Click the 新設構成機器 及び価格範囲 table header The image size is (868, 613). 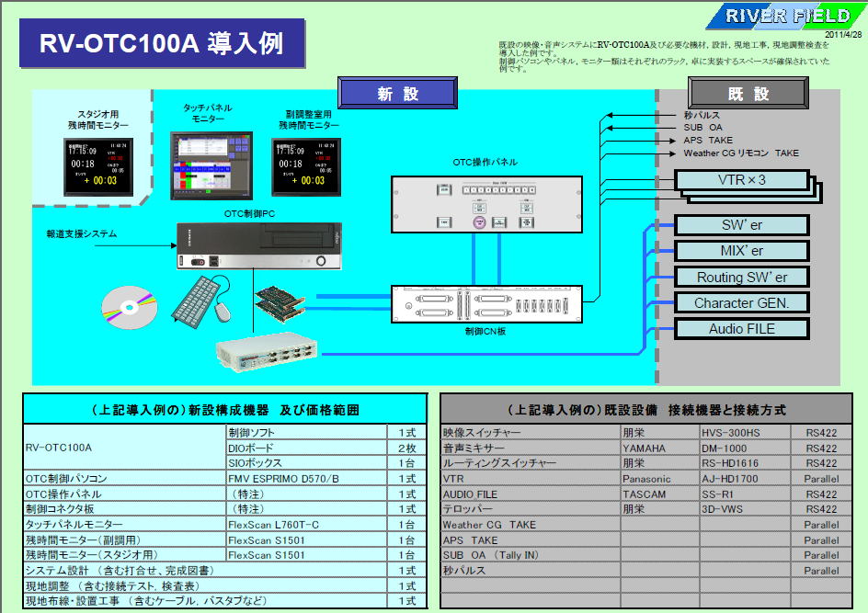click(224, 409)
